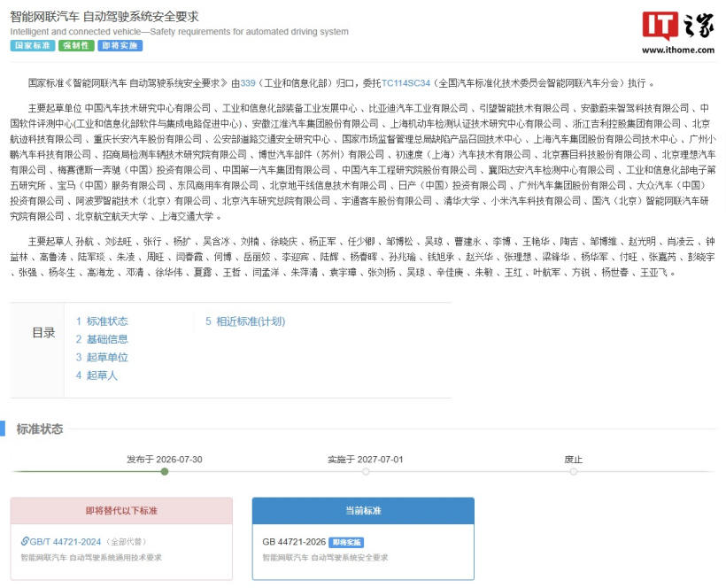Click the 实施于 2027-07-01 timeline dot
This screenshot has width=726, height=588.
pyautogui.click(x=366, y=472)
